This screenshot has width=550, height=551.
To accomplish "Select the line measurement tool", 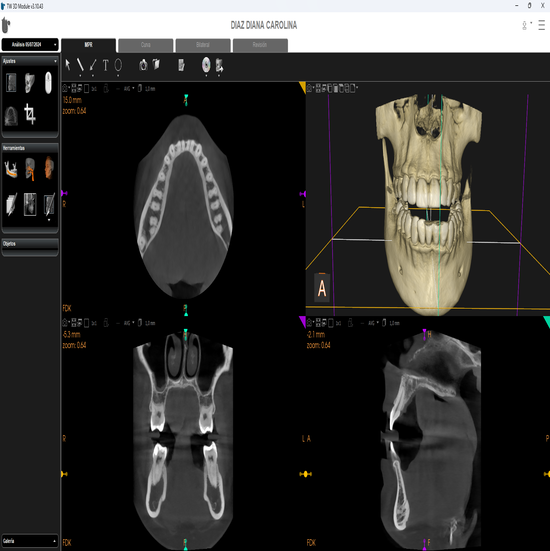I will tap(80, 65).
